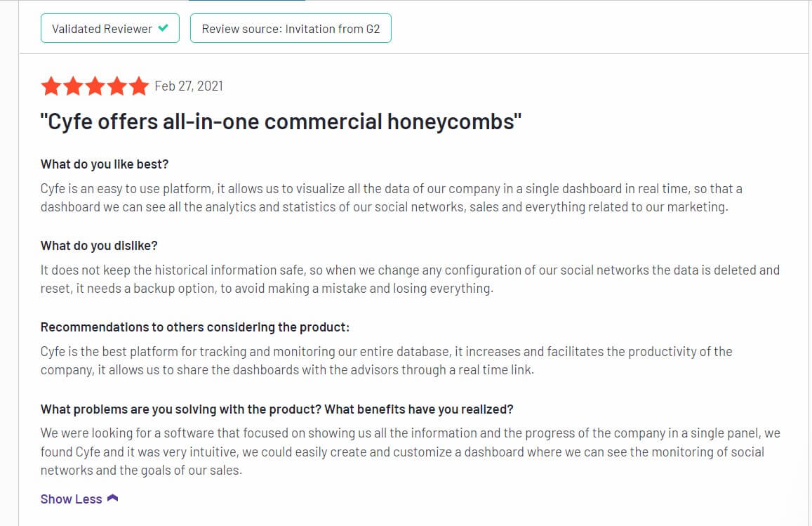Click the paragraph about historical information backup

click(x=410, y=279)
